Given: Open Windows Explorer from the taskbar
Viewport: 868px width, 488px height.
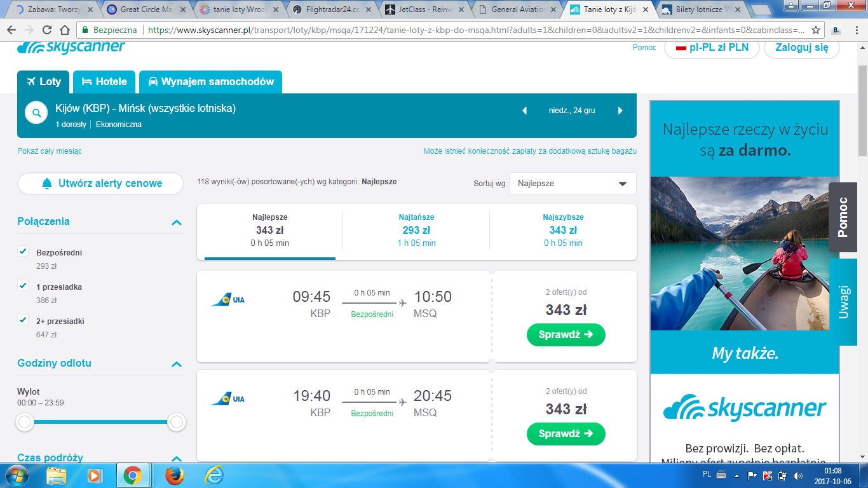Looking at the screenshot, I should pos(57,475).
